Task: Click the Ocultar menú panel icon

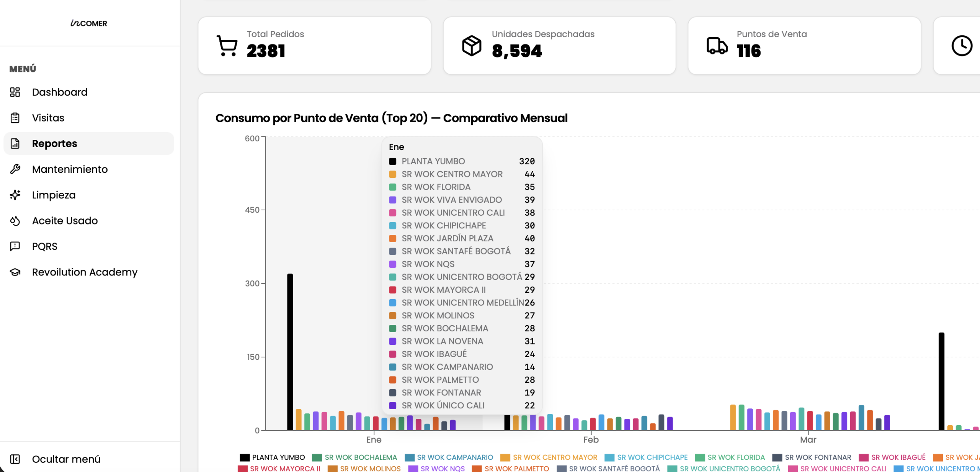Action: 15,459
